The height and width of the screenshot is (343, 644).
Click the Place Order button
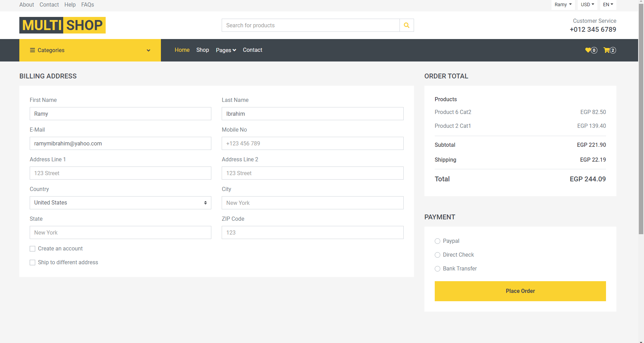click(520, 291)
